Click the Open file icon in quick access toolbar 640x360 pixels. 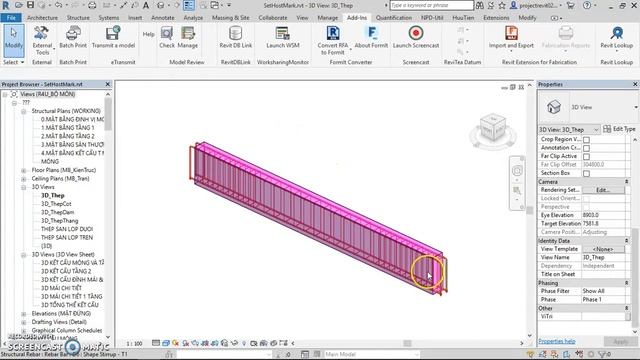19,5
